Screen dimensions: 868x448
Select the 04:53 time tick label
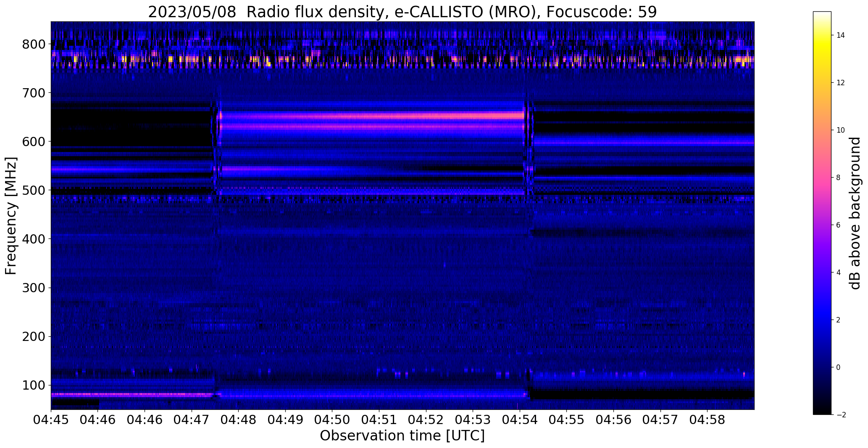[473, 420]
